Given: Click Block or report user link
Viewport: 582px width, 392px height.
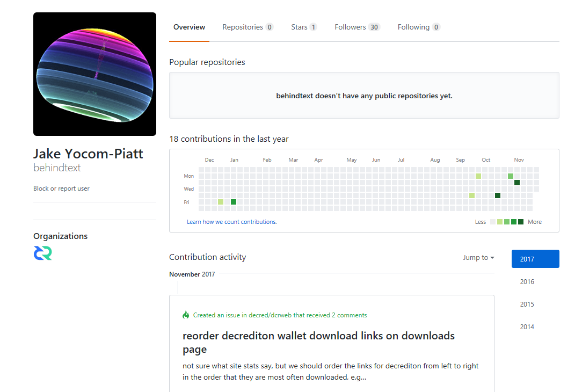Looking at the screenshot, I should (x=61, y=188).
